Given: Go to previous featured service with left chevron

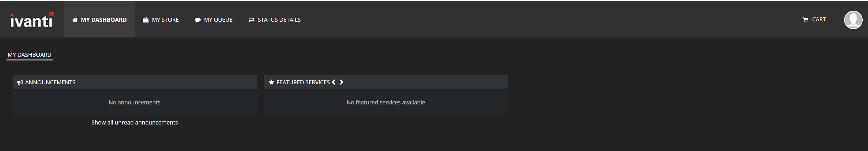Looking at the screenshot, I should (x=333, y=82).
